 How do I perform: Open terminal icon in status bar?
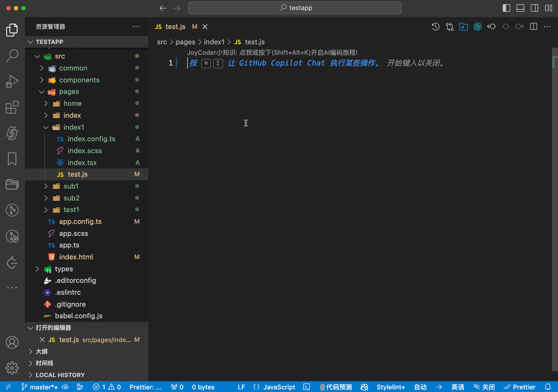click(306, 387)
